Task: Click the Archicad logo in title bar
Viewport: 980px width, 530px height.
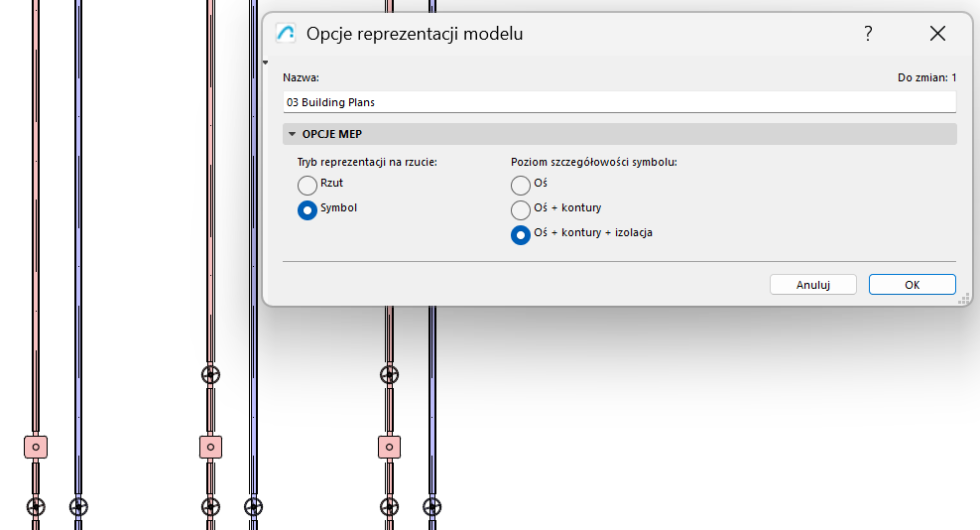Action: [x=286, y=33]
